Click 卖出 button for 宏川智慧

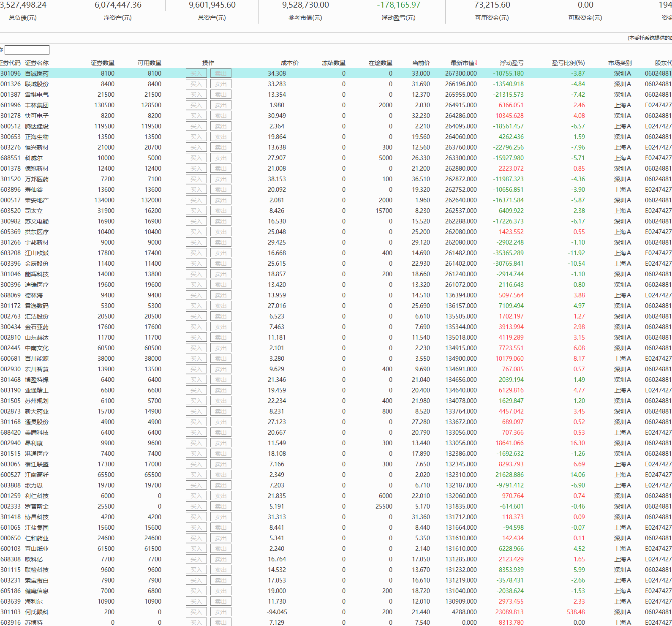coord(221,369)
